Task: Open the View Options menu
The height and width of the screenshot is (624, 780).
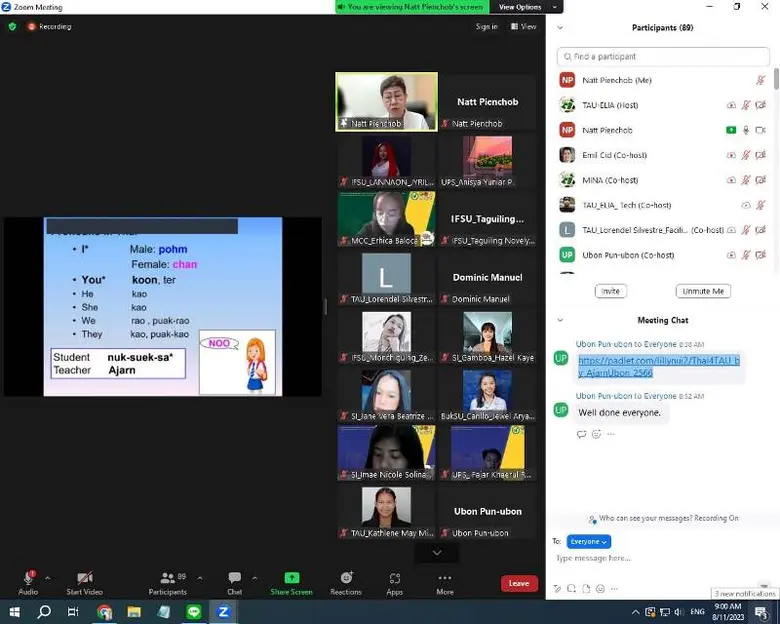Action: [519, 7]
